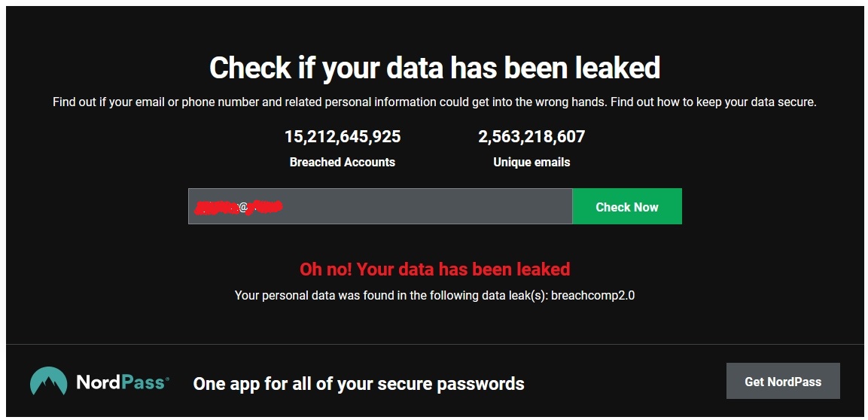Image resolution: width=868 pixels, height=420 pixels.
Task: Click the NordPass mountain logo icon
Action: click(49, 381)
